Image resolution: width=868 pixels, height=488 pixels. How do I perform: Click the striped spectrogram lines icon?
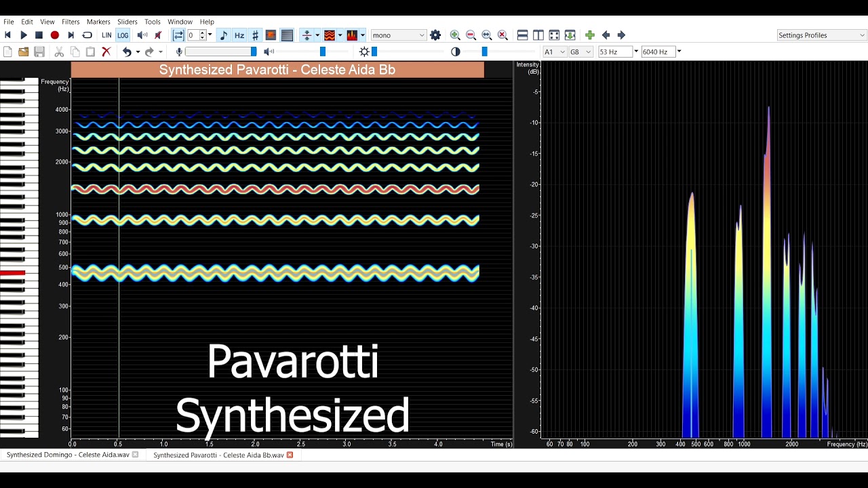click(287, 35)
